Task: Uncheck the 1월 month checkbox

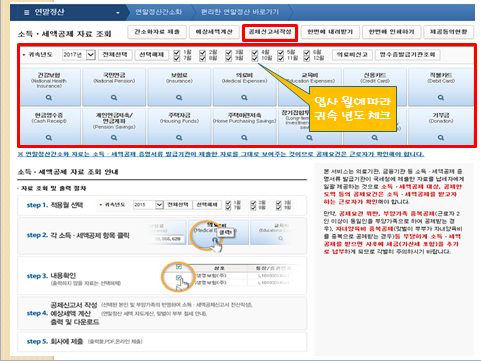Action: pyautogui.click(x=177, y=52)
